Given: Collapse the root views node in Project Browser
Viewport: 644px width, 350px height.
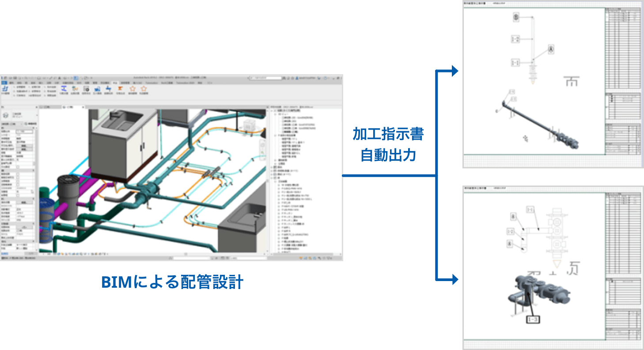Looking at the screenshot, I should coord(272,110).
